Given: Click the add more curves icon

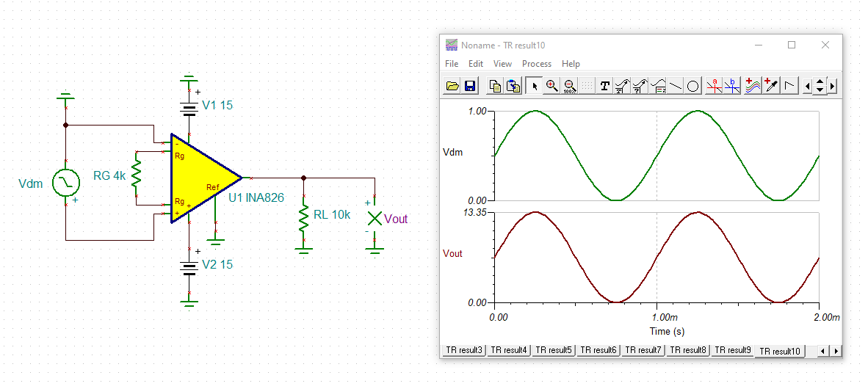Looking at the screenshot, I should click(753, 86).
